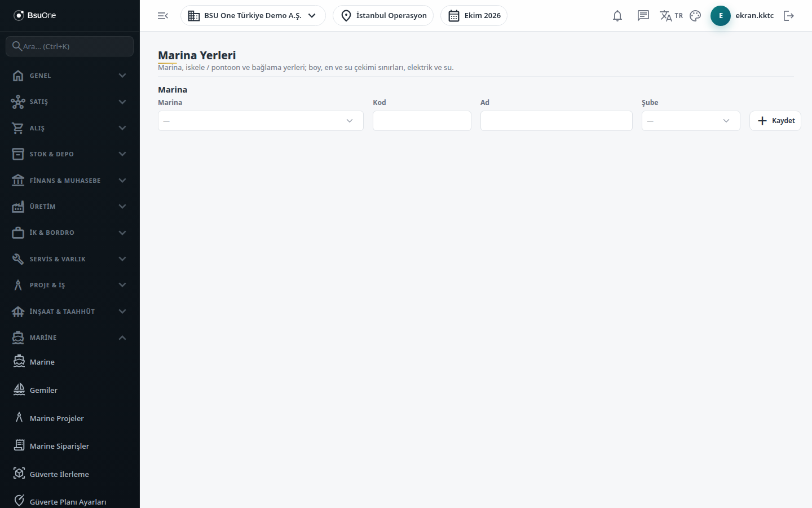Open the messages chat icon
The height and width of the screenshot is (508, 812).
coord(643,16)
